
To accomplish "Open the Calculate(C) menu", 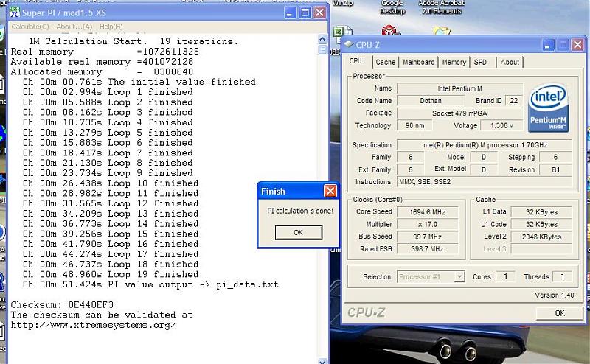I will coord(30,27).
